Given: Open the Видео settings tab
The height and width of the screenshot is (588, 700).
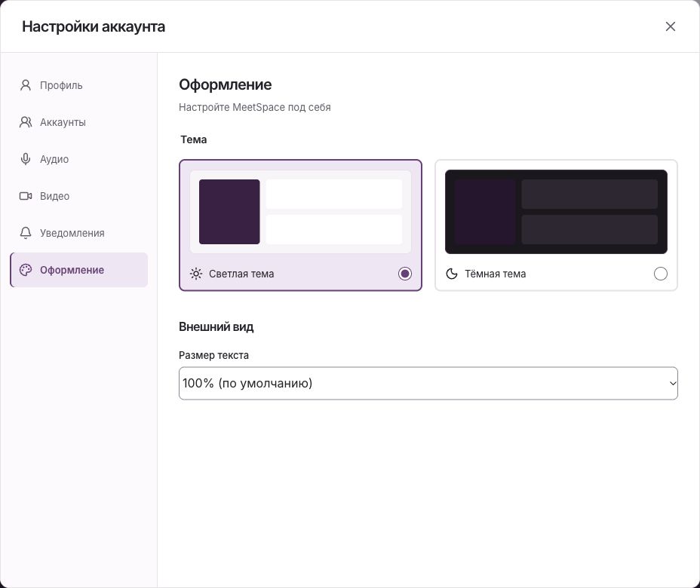Looking at the screenshot, I should pos(79,196).
